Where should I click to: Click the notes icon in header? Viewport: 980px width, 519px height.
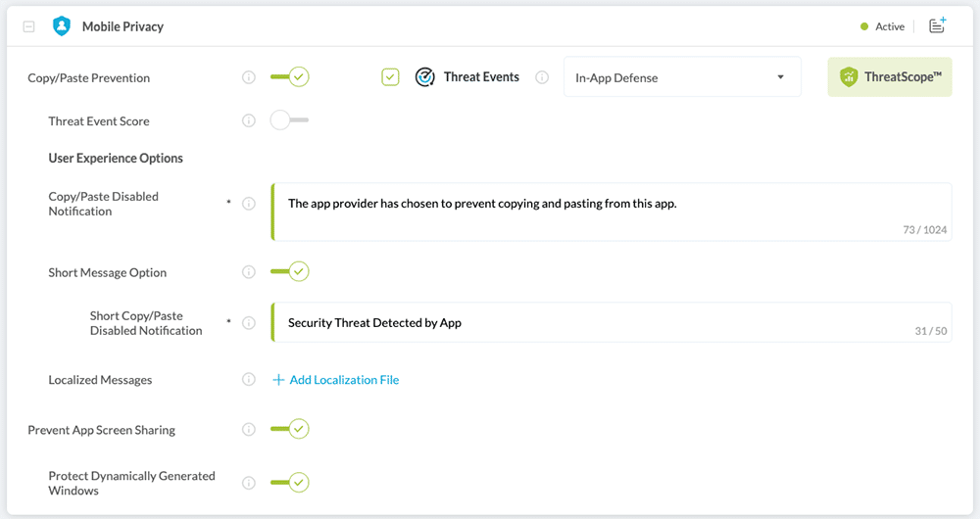(x=937, y=26)
